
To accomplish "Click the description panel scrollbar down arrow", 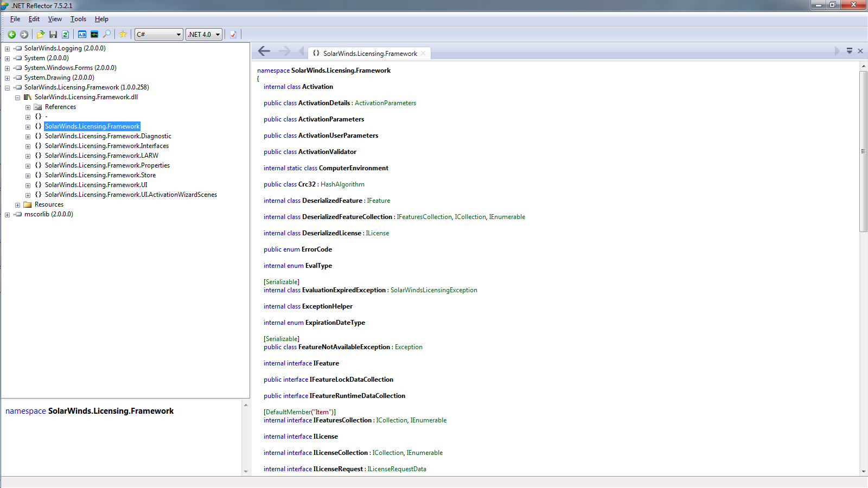I will (246, 471).
